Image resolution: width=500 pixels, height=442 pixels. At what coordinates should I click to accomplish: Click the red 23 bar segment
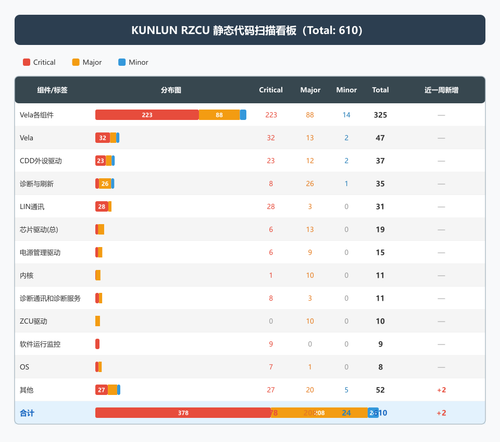pyautogui.click(x=100, y=161)
